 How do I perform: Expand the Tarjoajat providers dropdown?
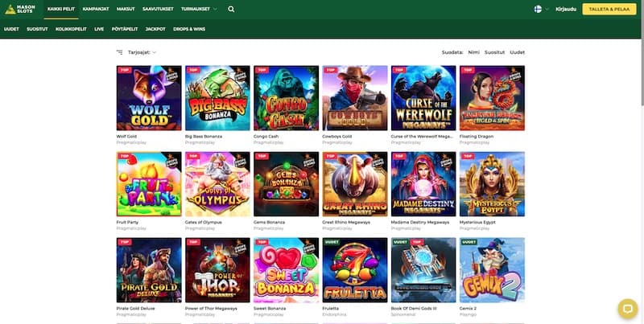142,52
